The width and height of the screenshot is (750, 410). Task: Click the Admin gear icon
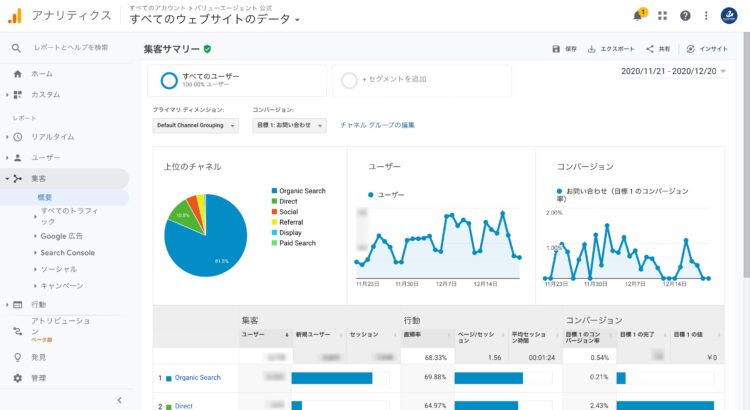coord(18,378)
